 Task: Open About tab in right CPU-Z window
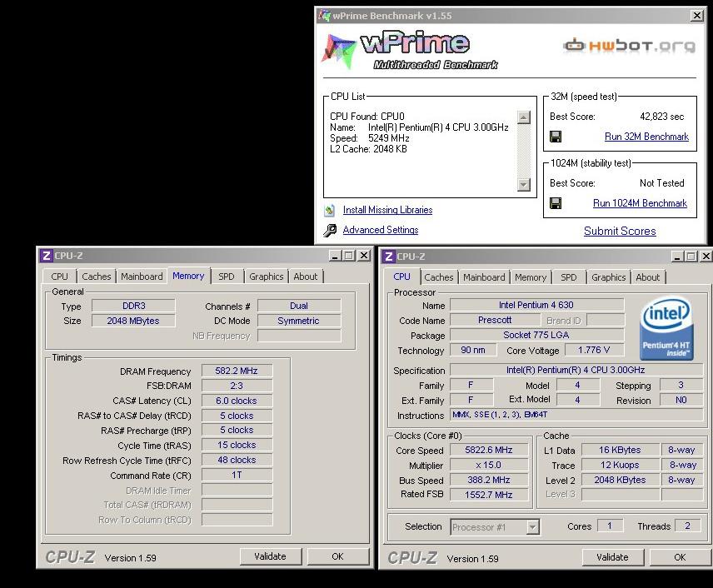[x=648, y=277]
